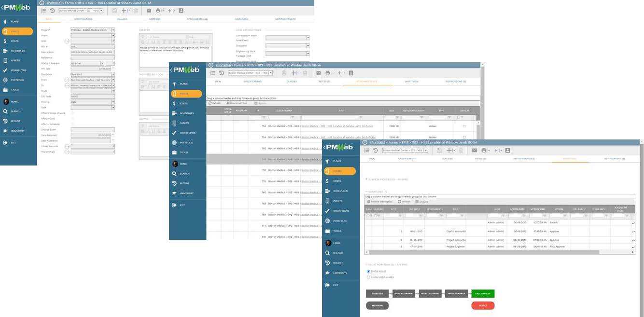
Task: Open the email icon in the workflow toolbar
Action: coord(474,150)
